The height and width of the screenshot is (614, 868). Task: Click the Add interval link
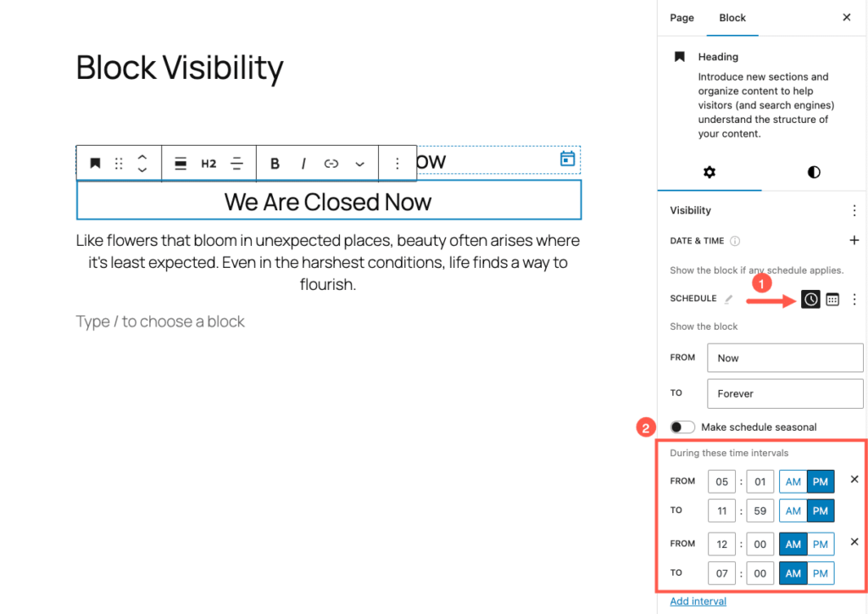click(698, 601)
